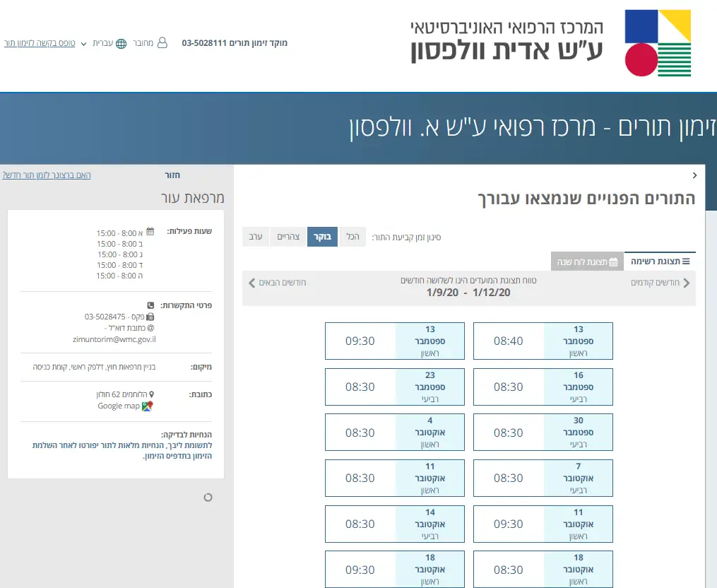
Task: Go to next months using חודשים הבאים
Action: (x=277, y=283)
